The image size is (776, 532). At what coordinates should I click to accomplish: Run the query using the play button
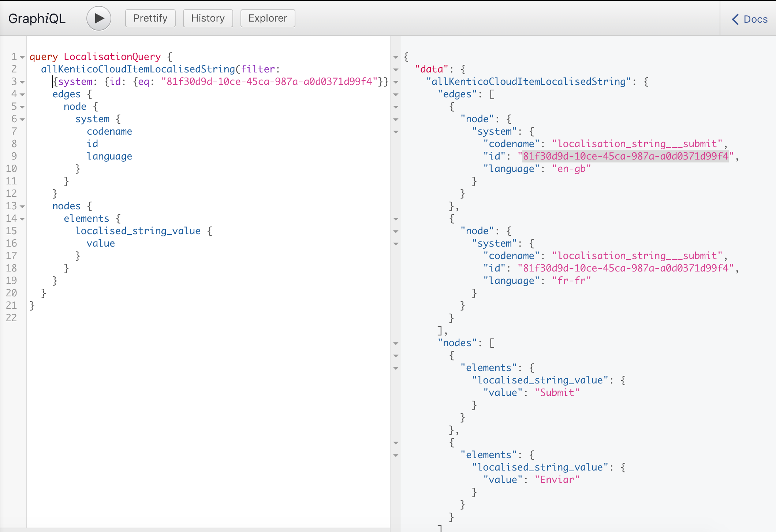coord(98,18)
